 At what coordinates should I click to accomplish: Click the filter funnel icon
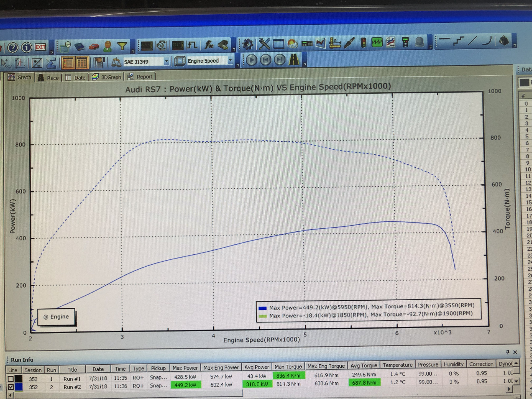click(x=122, y=46)
